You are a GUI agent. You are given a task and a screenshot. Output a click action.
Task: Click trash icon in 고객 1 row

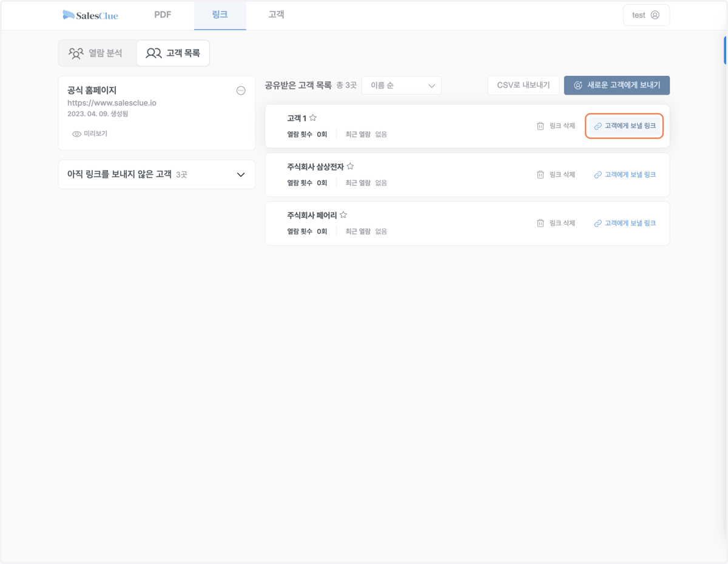click(541, 126)
